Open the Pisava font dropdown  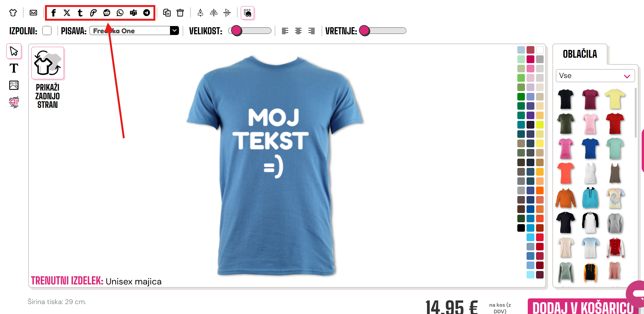pyautogui.click(x=134, y=31)
